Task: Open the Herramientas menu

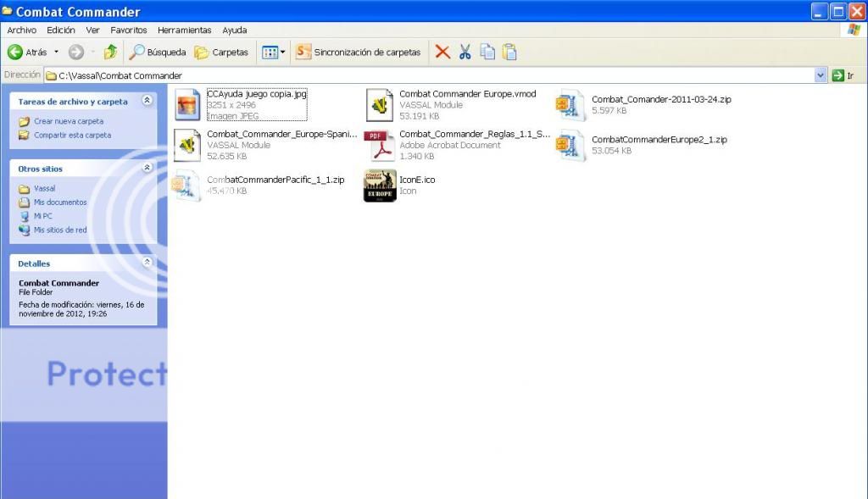Action: pyautogui.click(x=184, y=30)
